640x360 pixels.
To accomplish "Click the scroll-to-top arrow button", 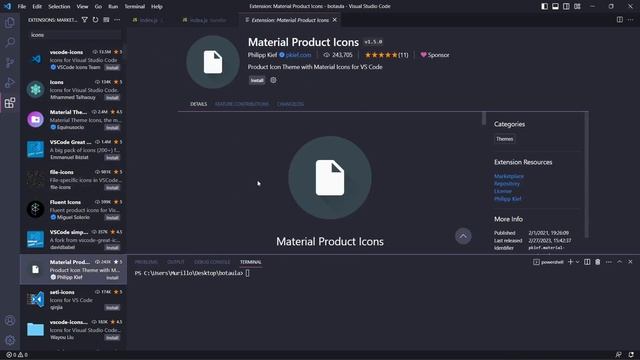I will click(463, 236).
